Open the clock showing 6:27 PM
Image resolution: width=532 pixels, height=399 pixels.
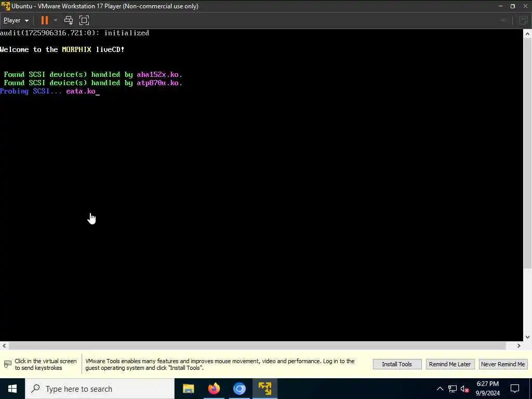click(x=487, y=389)
